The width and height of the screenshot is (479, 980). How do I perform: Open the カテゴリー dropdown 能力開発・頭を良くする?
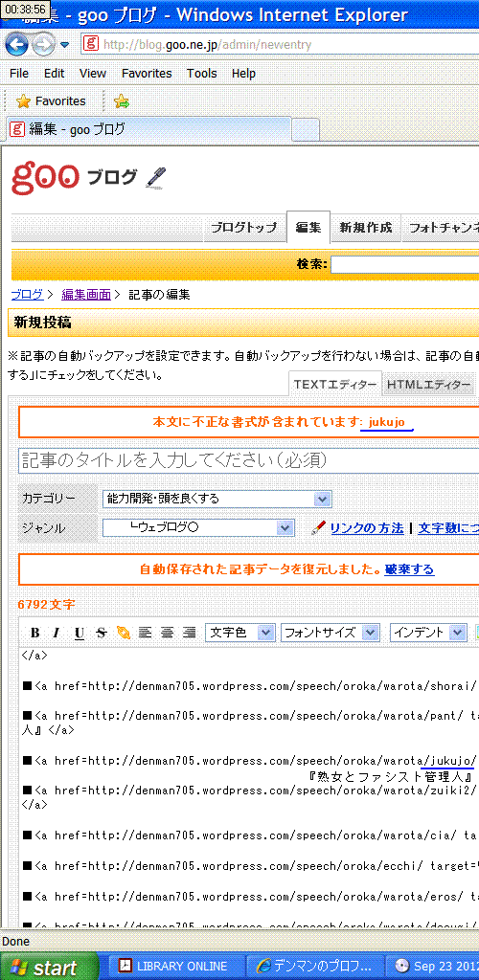217,499
